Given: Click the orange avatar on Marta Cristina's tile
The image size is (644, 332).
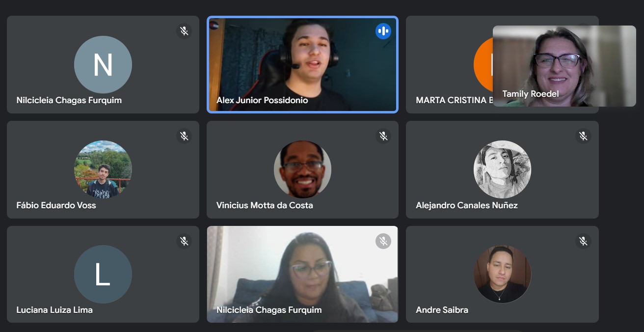Looking at the screenshot, I should (x=483, y=65).
